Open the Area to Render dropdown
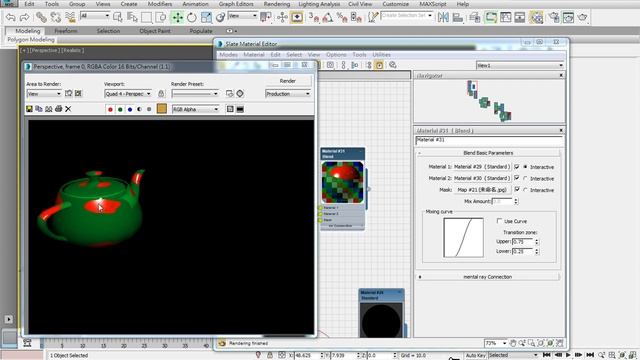Screen dimensions: 640x360 tap(44, 94)
